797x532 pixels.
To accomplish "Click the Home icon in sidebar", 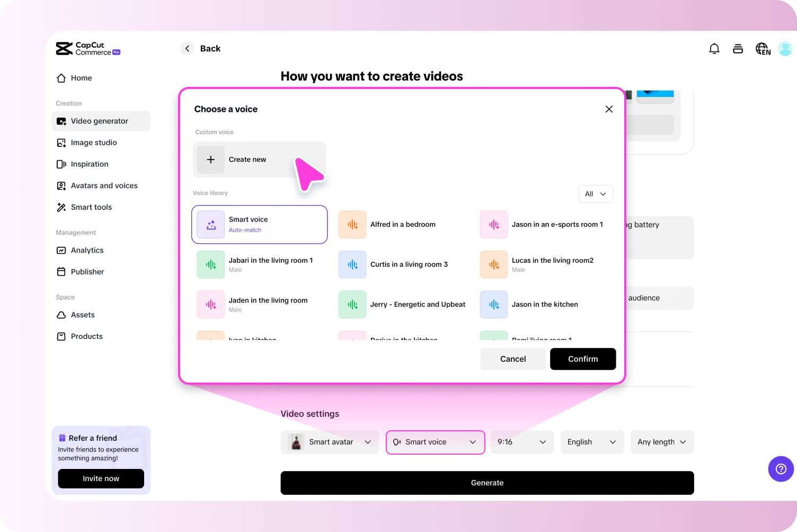I will pos(61,78).
